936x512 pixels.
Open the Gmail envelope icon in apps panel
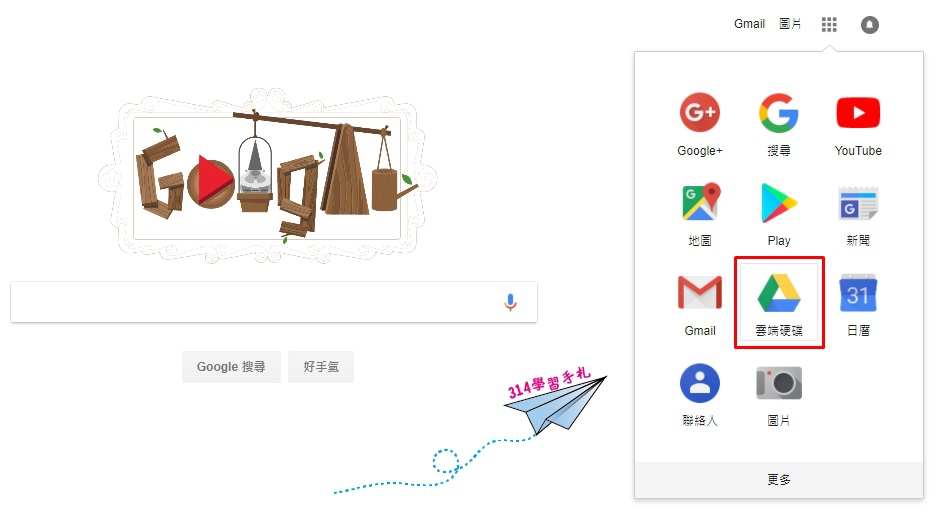pos(700,292)
